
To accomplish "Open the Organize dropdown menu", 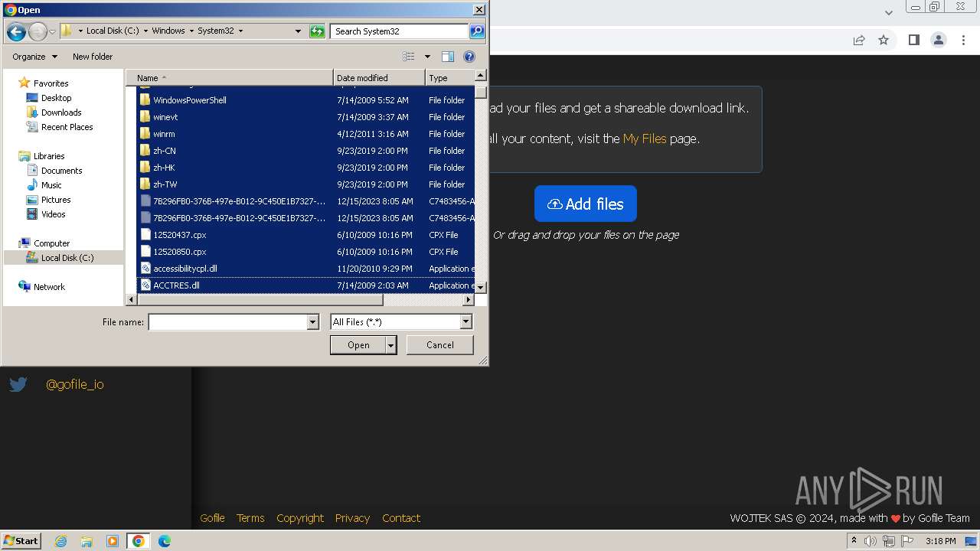I will (x=34, y=57).
